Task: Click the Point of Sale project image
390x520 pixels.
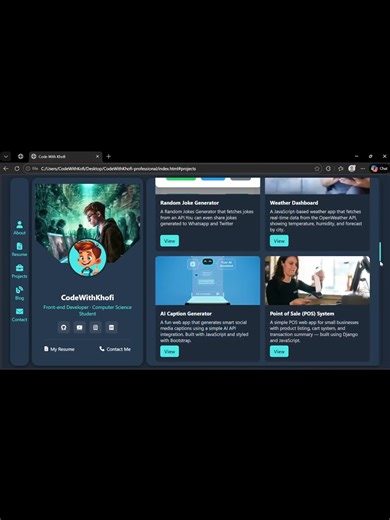Action: [x=317, y=280]
